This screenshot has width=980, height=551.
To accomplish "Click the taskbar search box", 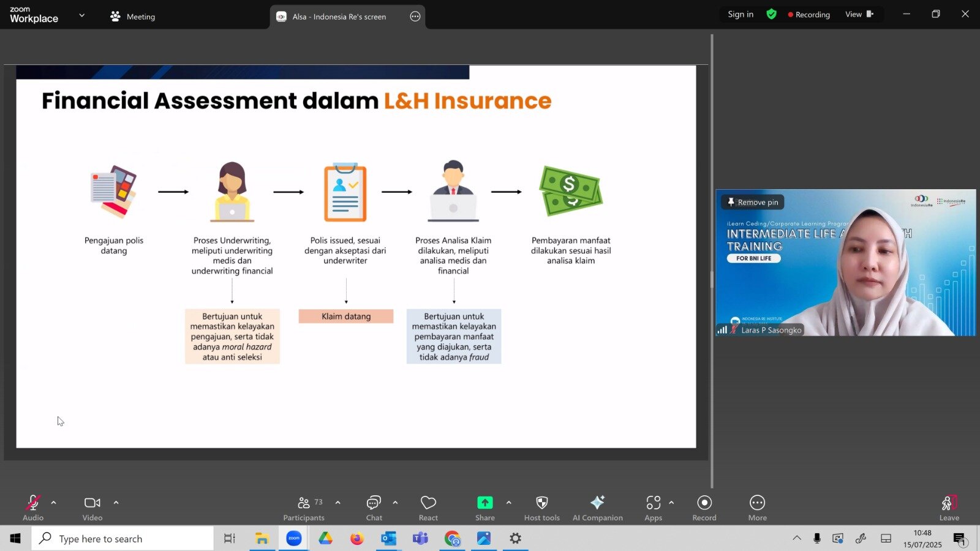I will point(123,538).
